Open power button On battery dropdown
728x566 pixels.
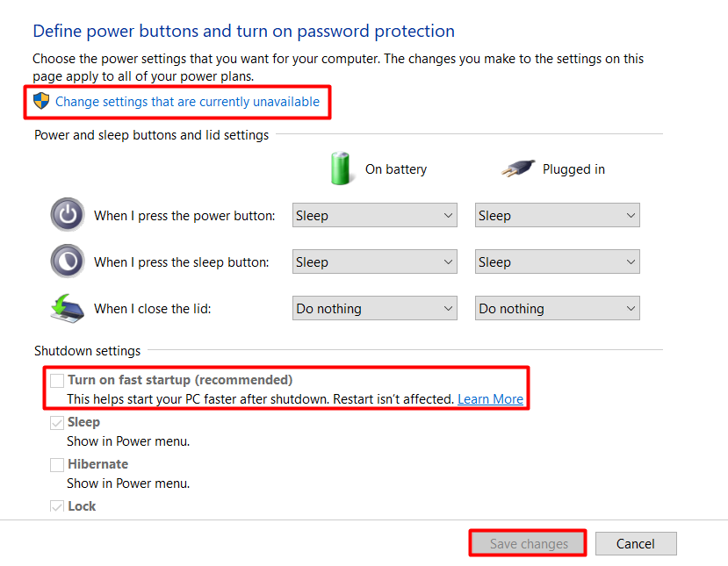click(375, 215)
